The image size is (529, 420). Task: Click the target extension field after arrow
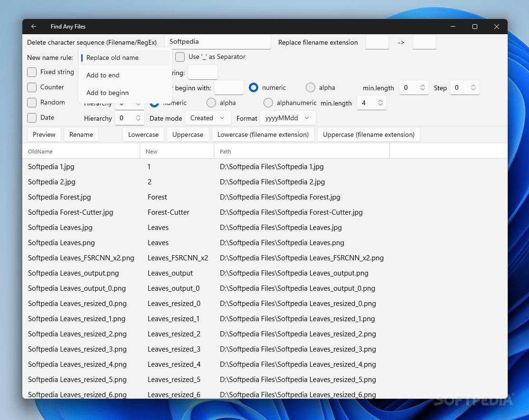click(425, 42)
